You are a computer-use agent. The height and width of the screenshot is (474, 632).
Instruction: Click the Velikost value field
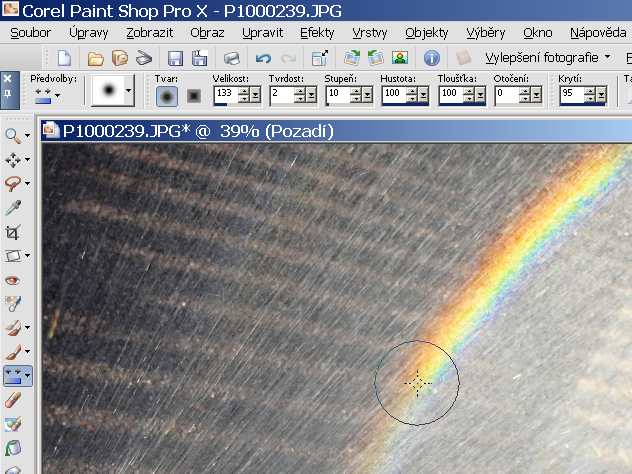tap(227, 94)
